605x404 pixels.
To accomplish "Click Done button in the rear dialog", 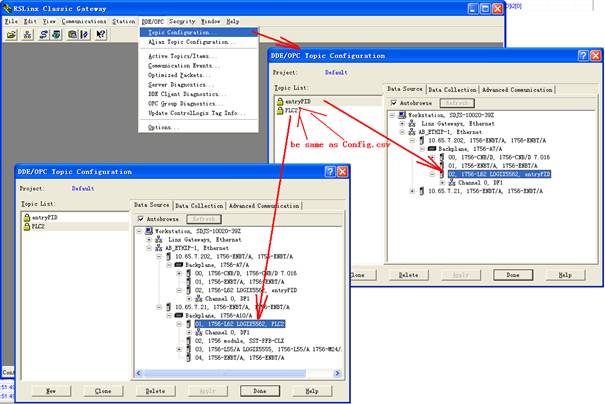I will coord(513,274).
